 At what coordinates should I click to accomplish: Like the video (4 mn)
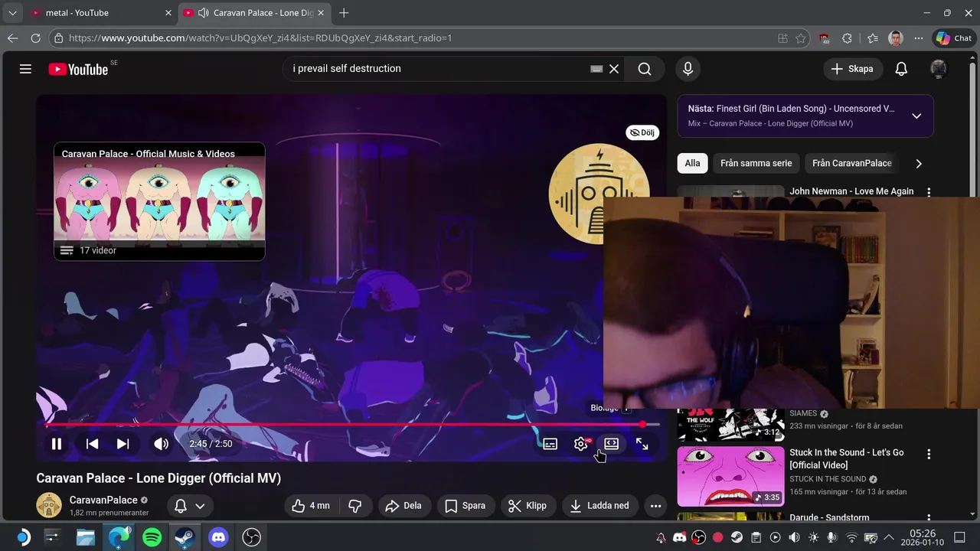click(x=312, y=506)
